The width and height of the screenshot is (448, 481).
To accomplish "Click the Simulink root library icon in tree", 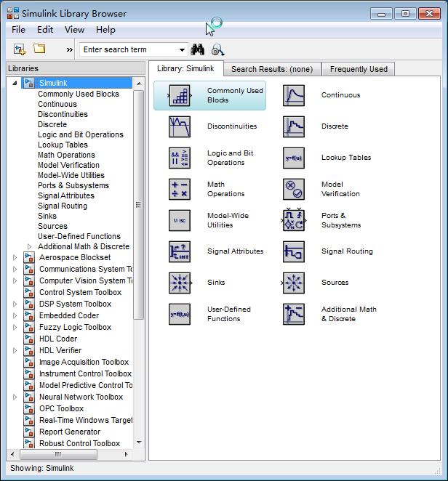I will click(x=29, y=83).
